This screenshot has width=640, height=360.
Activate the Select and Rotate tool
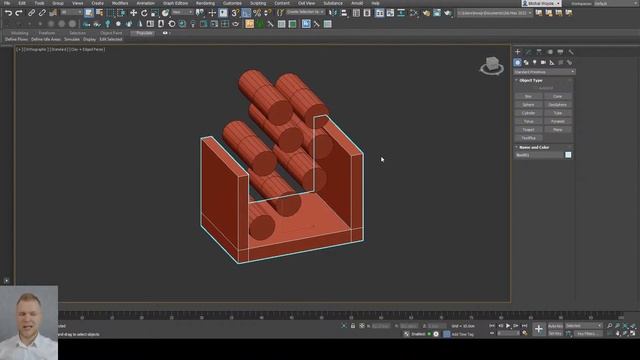[144, 13]
